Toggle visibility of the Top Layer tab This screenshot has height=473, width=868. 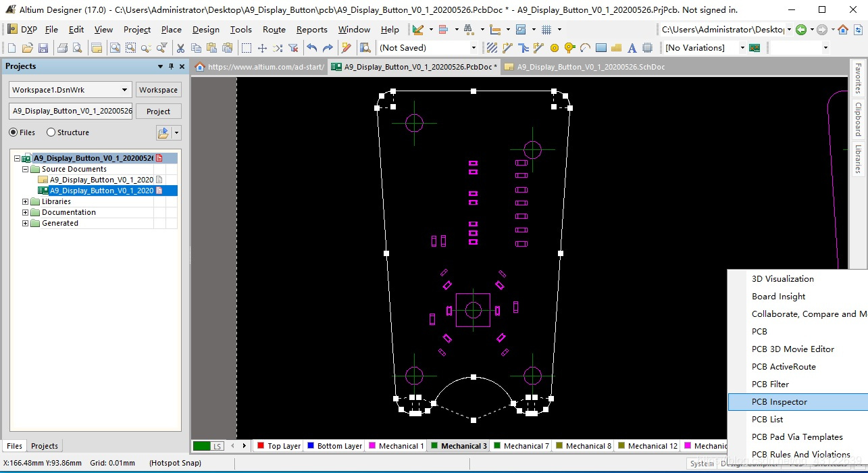[x=282, y=446]
